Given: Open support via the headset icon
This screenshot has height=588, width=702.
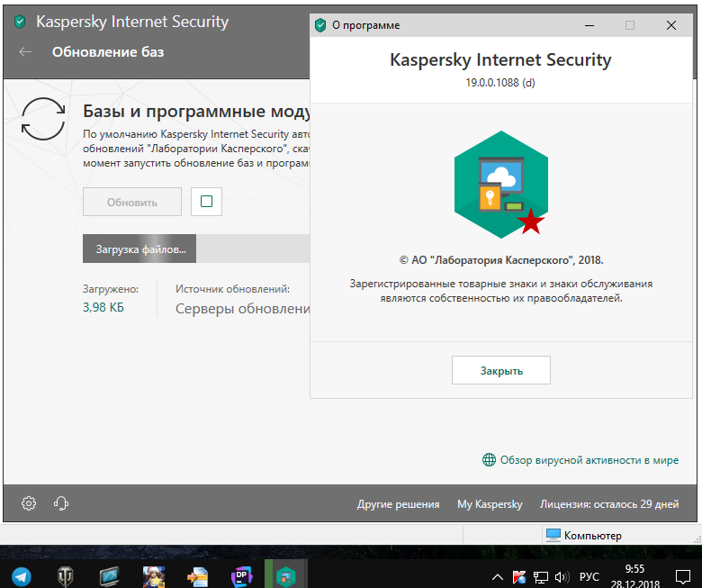Looking at the screenshot, I should click(x=61, y=503).
